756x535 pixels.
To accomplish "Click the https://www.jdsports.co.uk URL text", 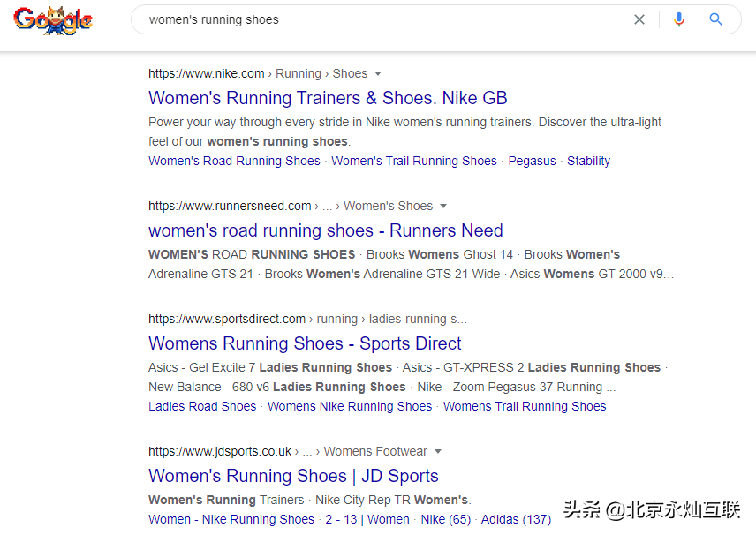I will (220, 452).
